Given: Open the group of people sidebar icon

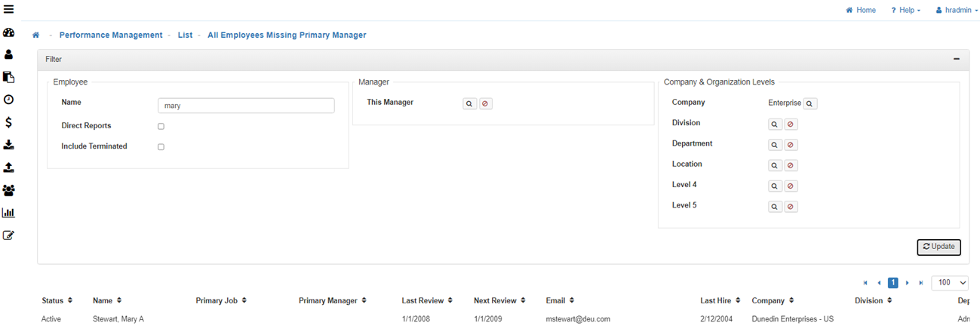Looking at the screenshot, I should pos(9,191).
